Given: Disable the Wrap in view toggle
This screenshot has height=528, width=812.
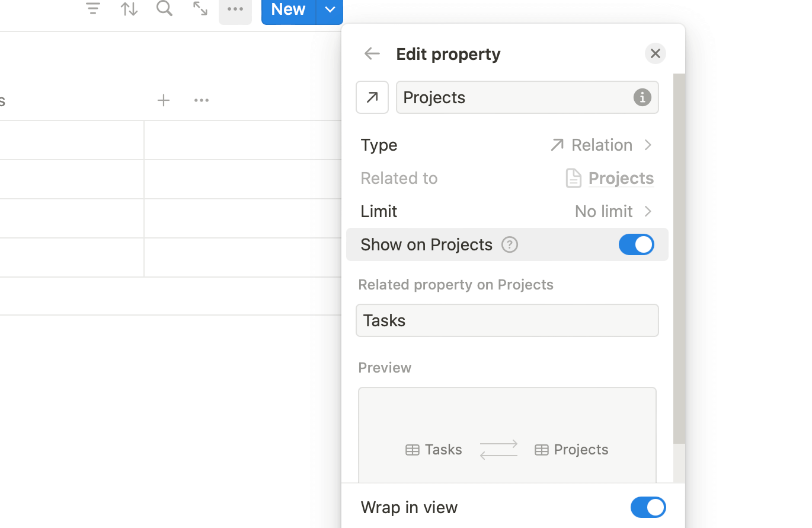Looking at the screenshot, I should 648,507.
